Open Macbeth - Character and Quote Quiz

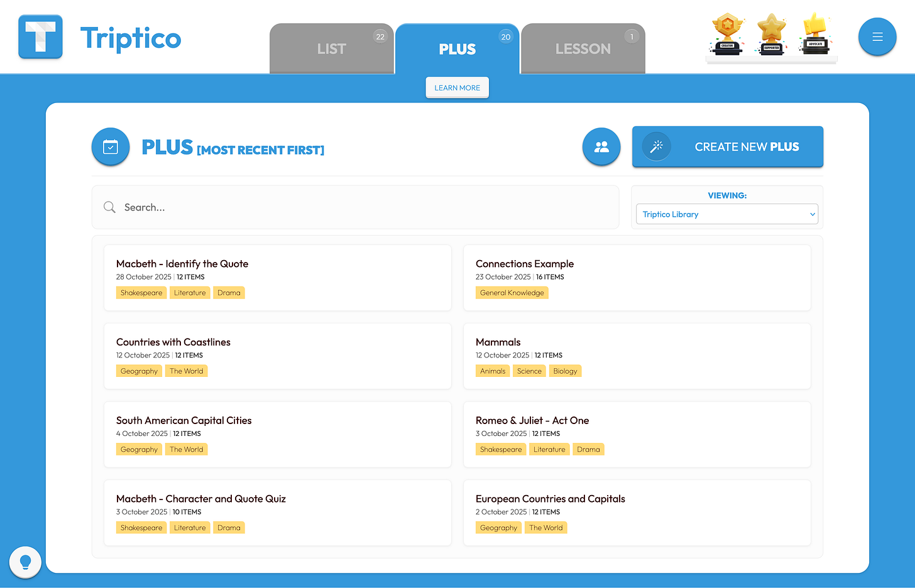[x=278, y=513]
